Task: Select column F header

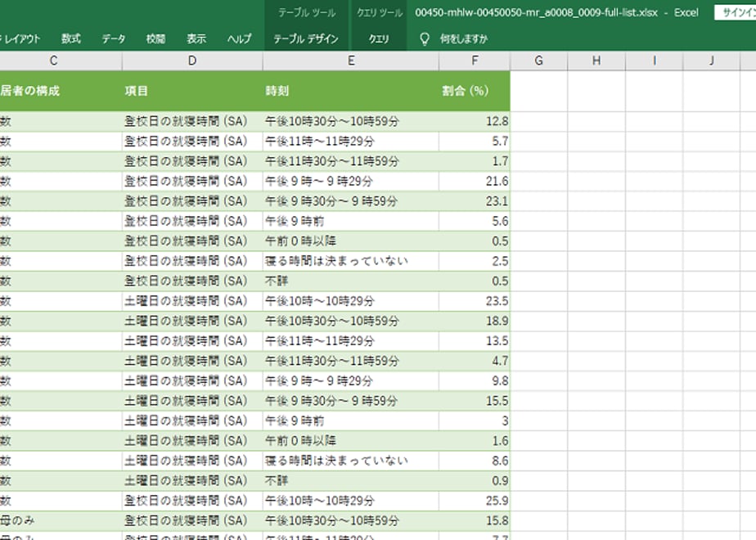Action: pyautogui.click(x=475, y=61)
